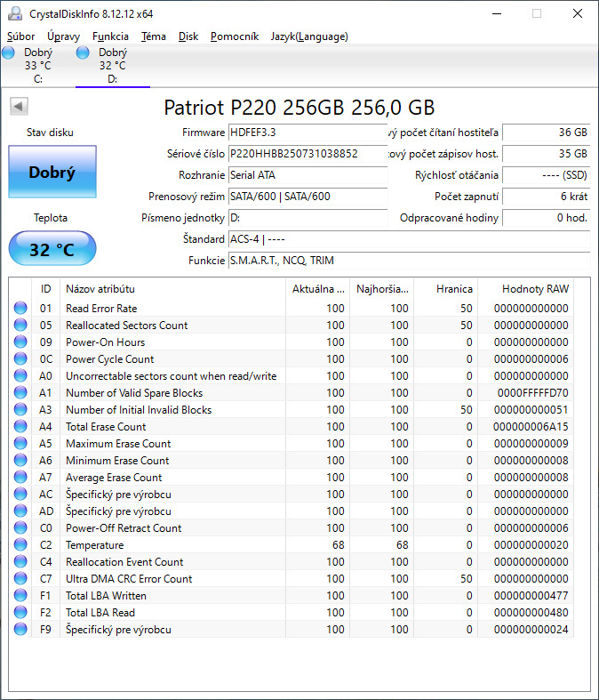Click the Stav disku label
Screen dimensions: 599x700
coord(50,133)
